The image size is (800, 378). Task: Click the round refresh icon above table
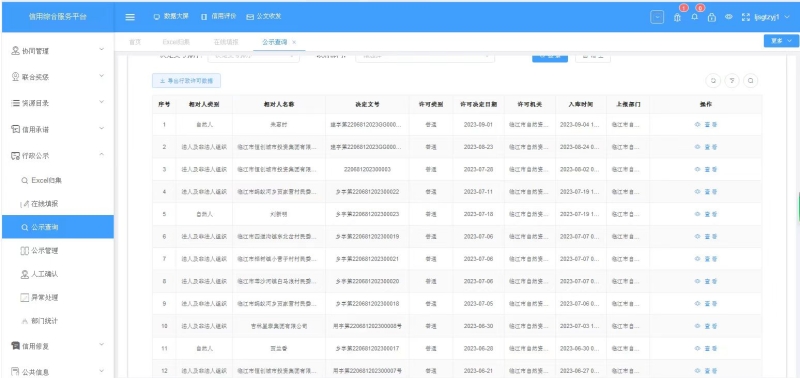713,80
